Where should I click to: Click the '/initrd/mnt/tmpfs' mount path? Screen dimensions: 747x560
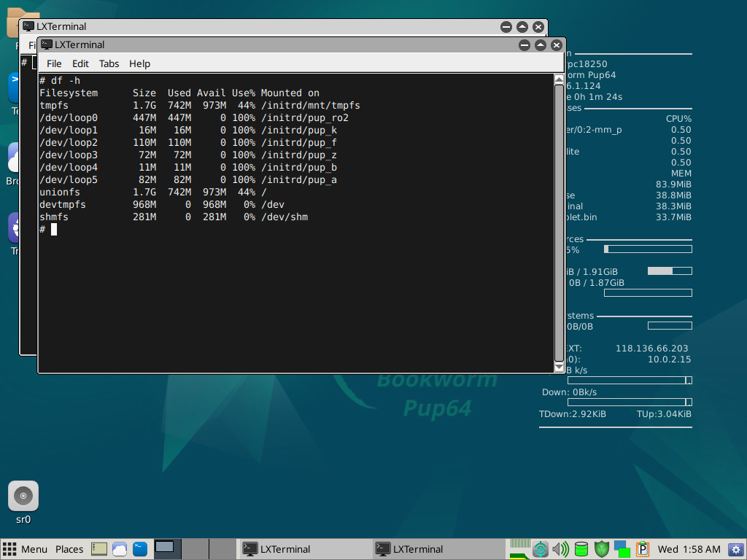pyautogui.click(x=311, y=105)
